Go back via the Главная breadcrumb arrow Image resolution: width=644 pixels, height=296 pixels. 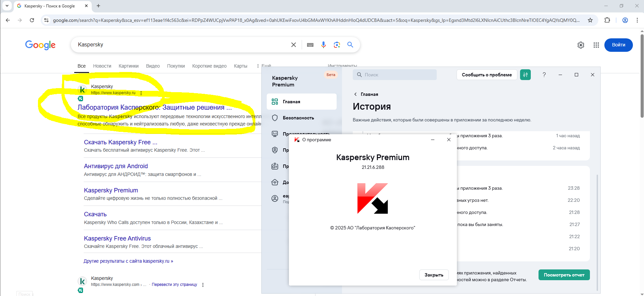tap(355, 94)
